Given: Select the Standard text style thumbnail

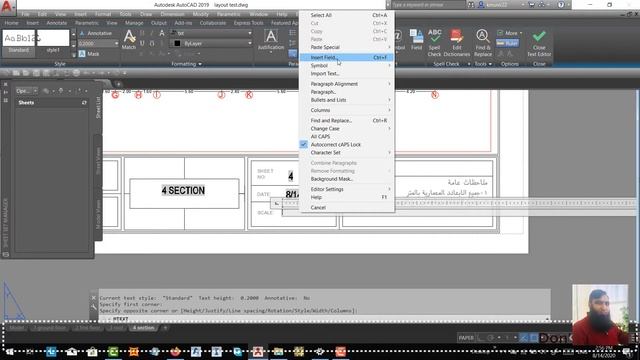Looking at the screenshot, I should click(x=19, y=42).
